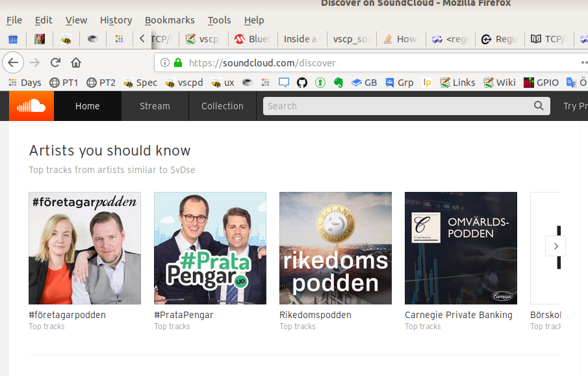Open the GPIO bookmark
Screen dimensions: 588x376
pyautogui.click(x=541, y=83)
